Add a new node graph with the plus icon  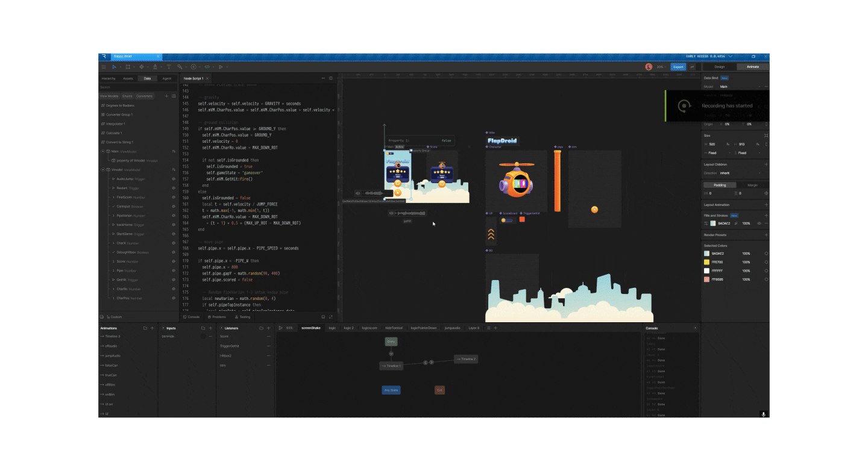[x=495, y=328]
